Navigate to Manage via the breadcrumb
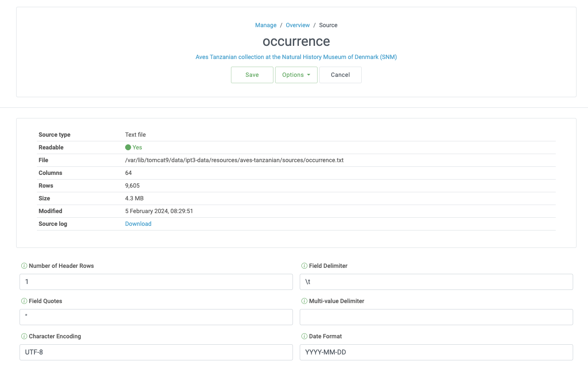 (x=265, y=25)
